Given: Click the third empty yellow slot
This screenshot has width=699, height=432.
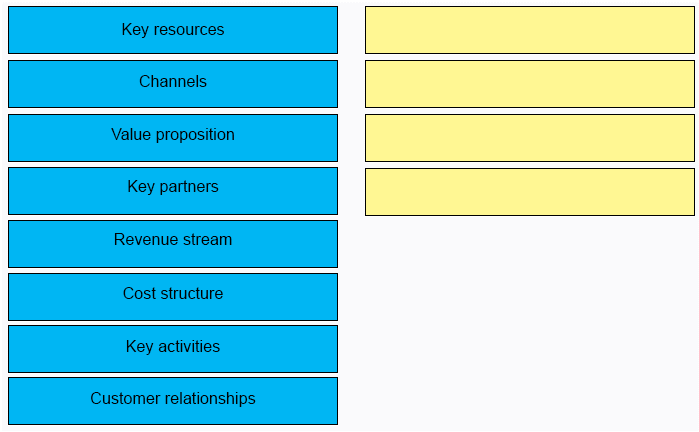Looking at the screenshot, I should tap(529, 137).
